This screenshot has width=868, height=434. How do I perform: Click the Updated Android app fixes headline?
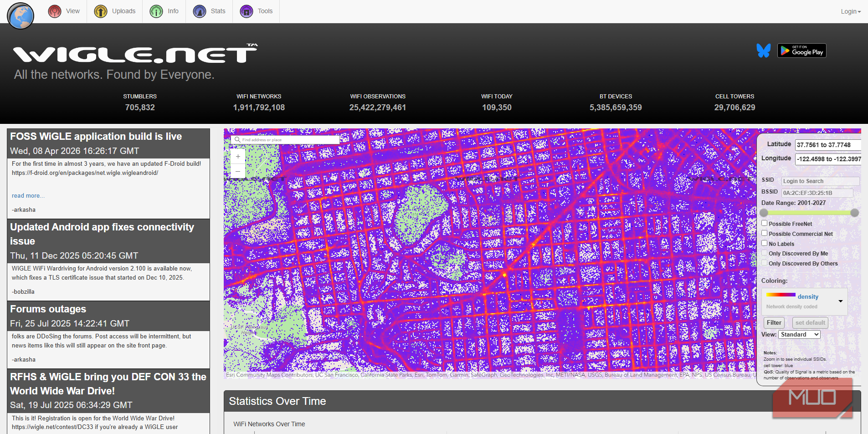point(102,234)
